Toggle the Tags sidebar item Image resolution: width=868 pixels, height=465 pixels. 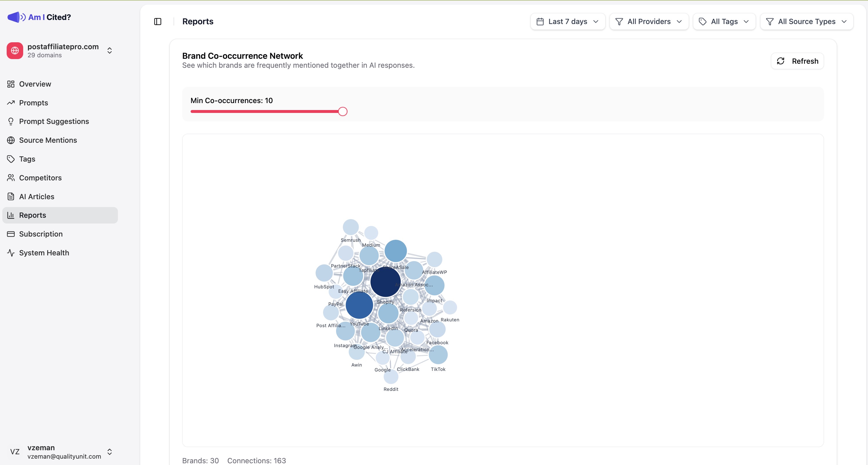27,159
